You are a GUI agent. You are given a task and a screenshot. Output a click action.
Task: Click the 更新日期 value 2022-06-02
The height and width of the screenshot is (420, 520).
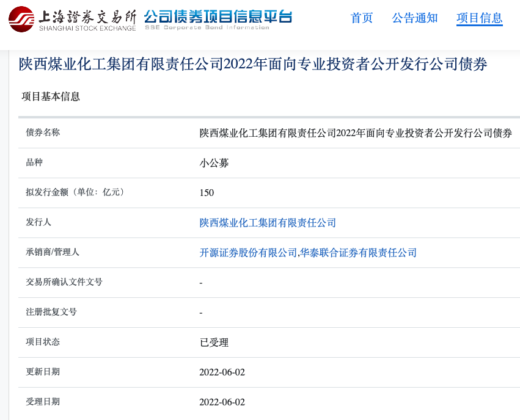[222, 372]
